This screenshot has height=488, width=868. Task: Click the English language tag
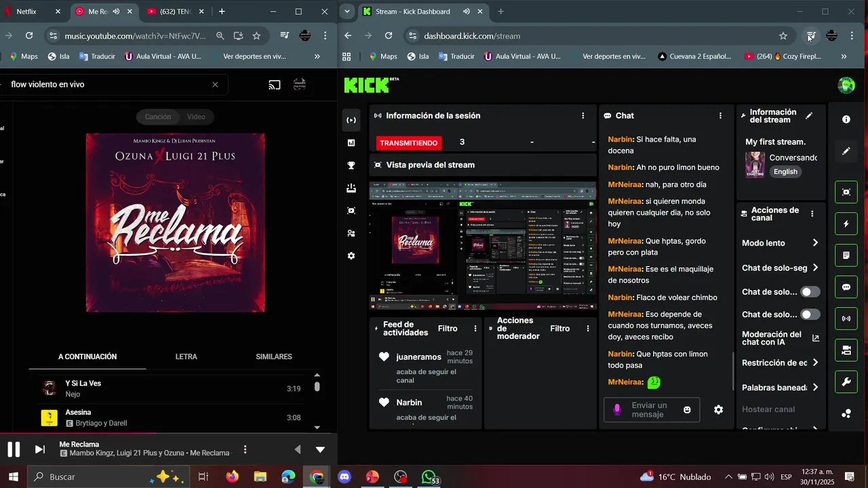point(785,171)
